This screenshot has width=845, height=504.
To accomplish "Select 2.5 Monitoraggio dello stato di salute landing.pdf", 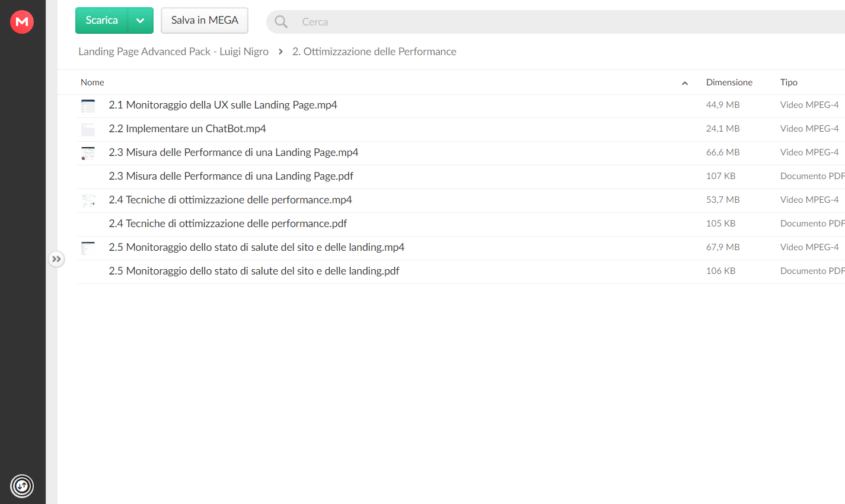I will tap(254, 271).
